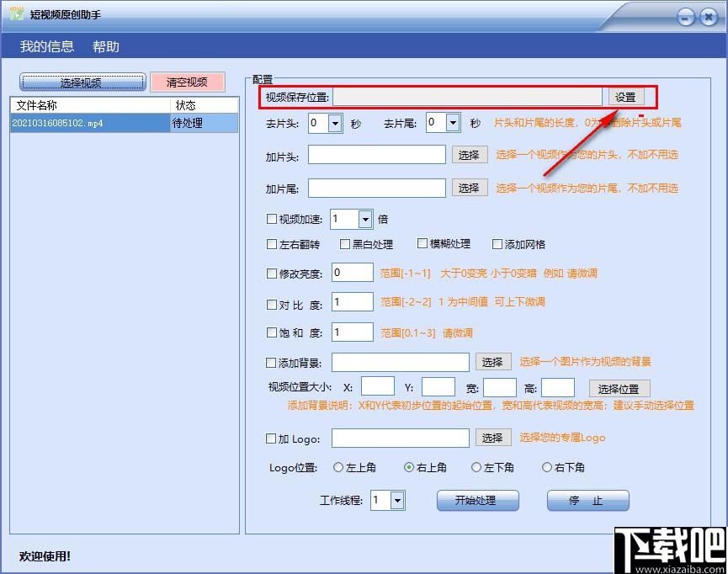The width and height of the screenshot is (728, 574).
Task: Select 右下角 Logo position
Action: pyautogui.click(x=547, y=467)
